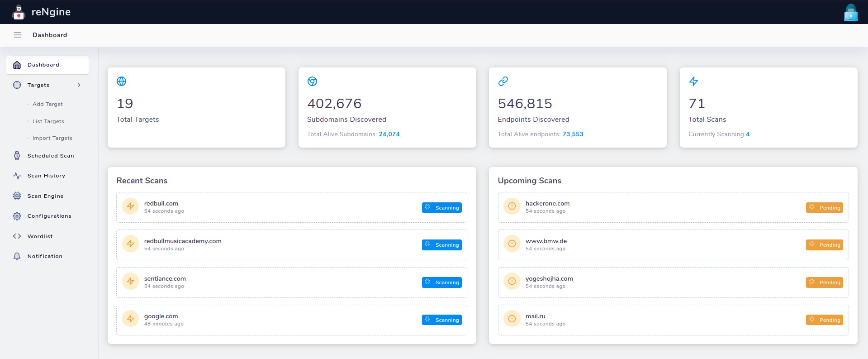Click the Scan History activity icon
Image resolution: width=868 pixels, height=359 pixels.
coord(17,176)
